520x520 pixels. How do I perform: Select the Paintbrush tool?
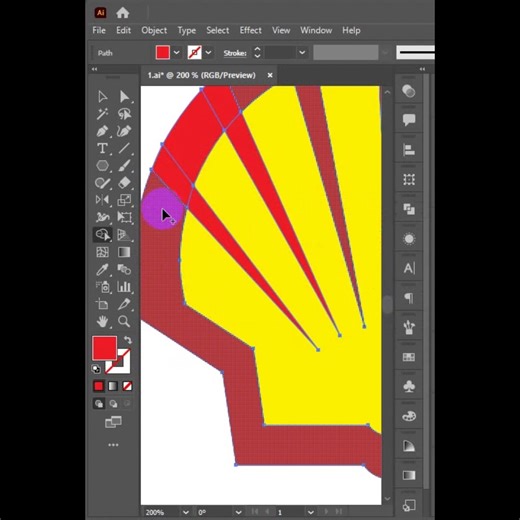click(124, 166)
